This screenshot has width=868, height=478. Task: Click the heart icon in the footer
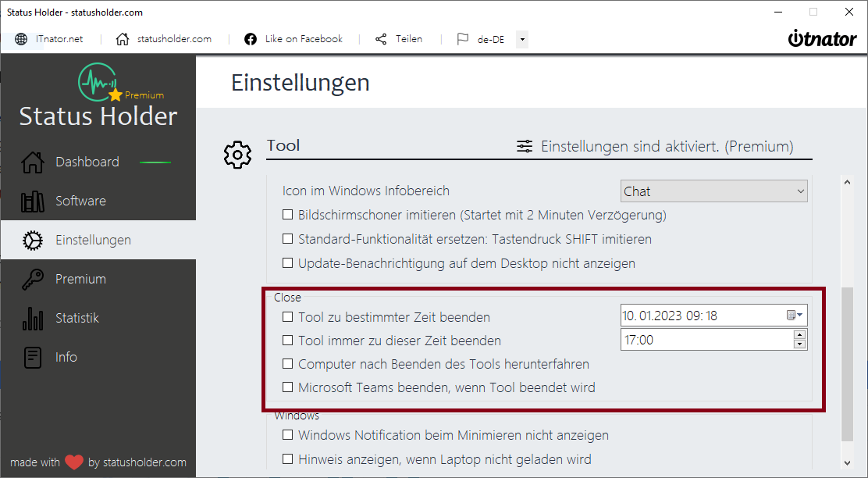[x=75, y=462]
